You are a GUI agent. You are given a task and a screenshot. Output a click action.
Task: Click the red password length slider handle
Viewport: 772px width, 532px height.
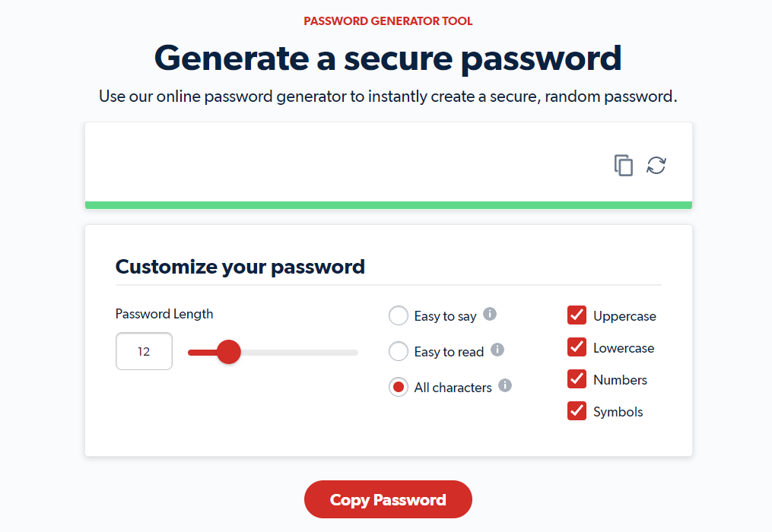pos(228,352)
